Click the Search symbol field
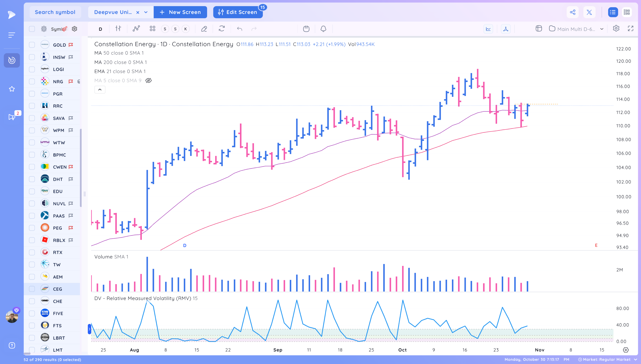Screen dimensions: 641x364 [55, 12]
